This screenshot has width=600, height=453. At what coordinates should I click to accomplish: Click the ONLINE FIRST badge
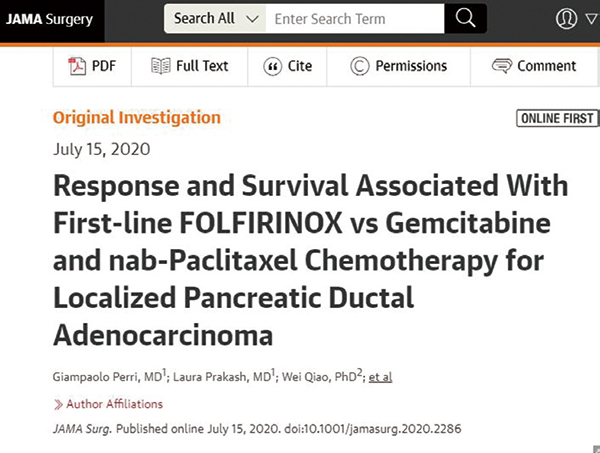pos(558,118)
